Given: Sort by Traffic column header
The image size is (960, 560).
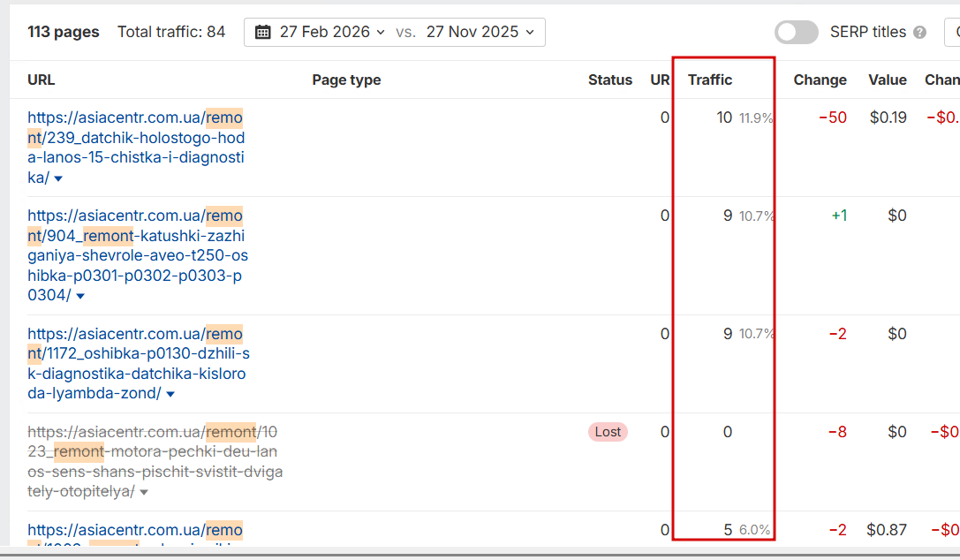Looking at the screenshot, I should 710,79.
